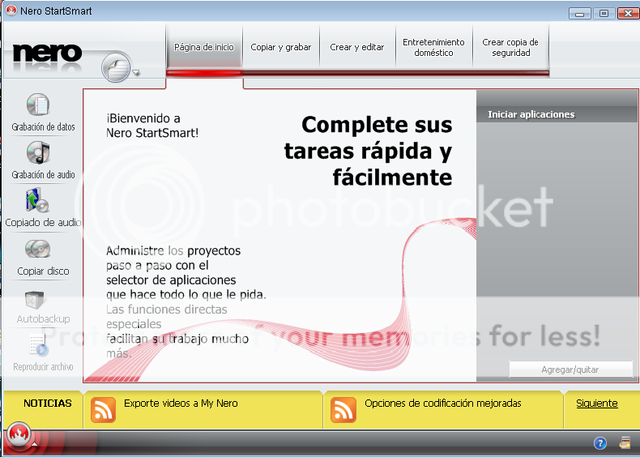Open dropdown arrow next to Nero disc logo
640x457 pixels.
[x=136, y=72]
